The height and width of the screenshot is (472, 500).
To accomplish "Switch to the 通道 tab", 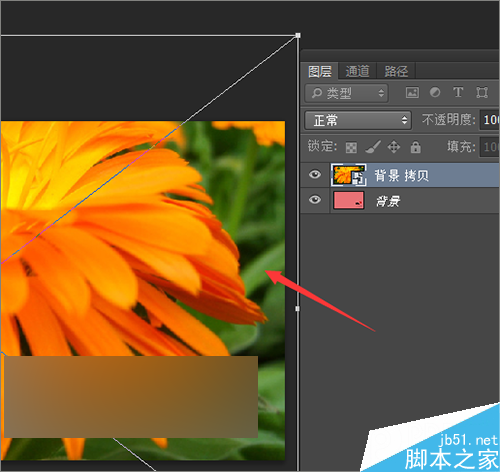I will click(357, 71).
